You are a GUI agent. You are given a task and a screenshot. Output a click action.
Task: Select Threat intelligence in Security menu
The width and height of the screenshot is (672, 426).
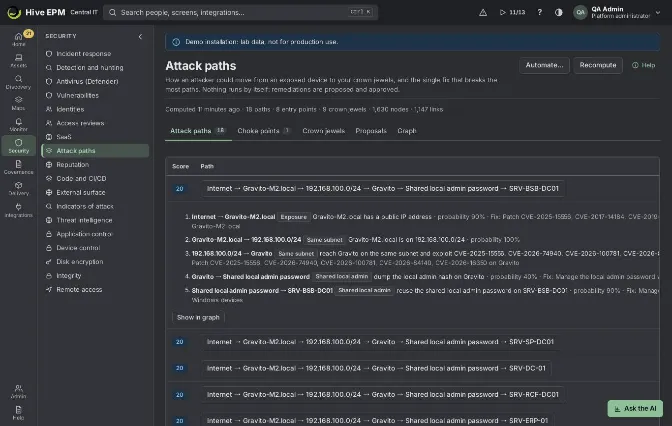84,220
